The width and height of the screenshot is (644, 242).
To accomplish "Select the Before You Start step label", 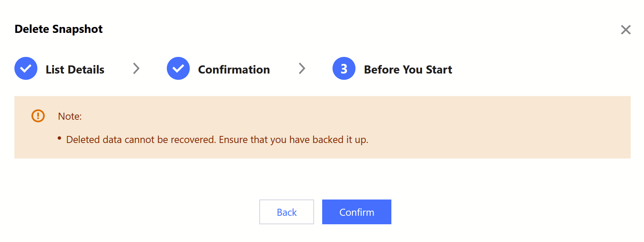I will point(408,69).
